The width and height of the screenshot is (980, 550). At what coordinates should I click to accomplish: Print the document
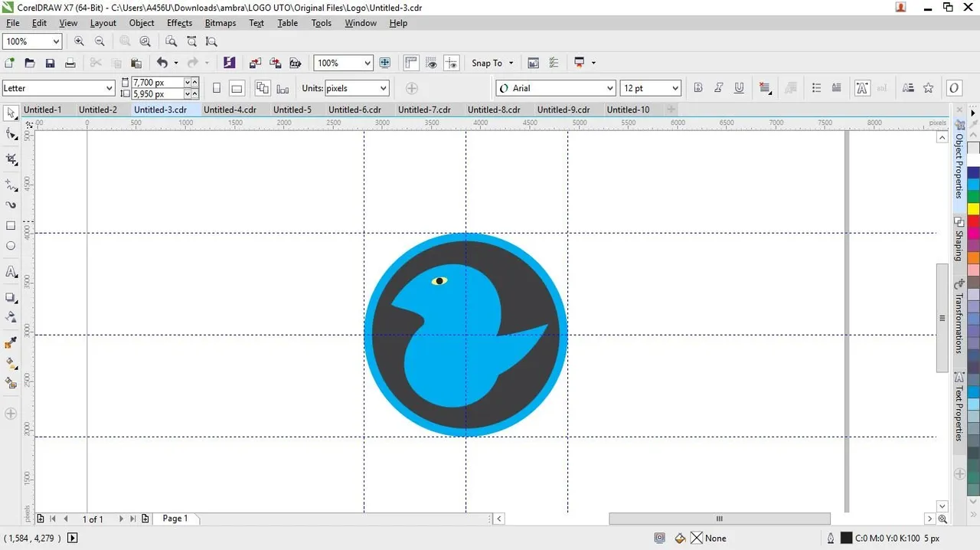70,63
